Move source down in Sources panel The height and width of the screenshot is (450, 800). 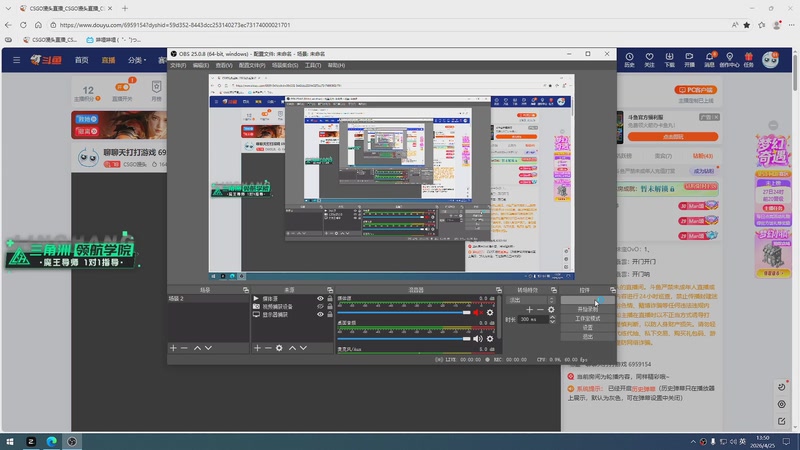coord(303,348)
